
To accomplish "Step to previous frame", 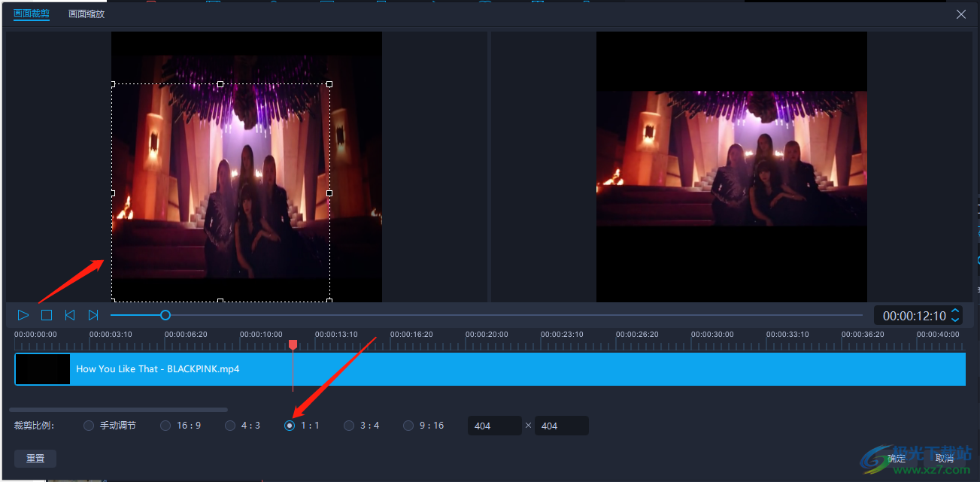I will point(70,315).
